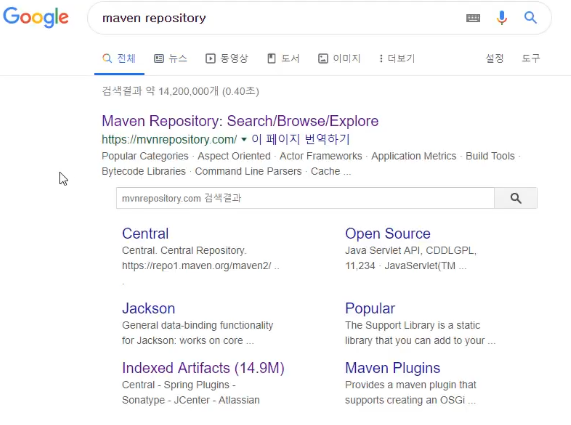Open the 동영상 tab
Image resolution: width=571 pixels, height=425 pixels.
pos(227,58)
